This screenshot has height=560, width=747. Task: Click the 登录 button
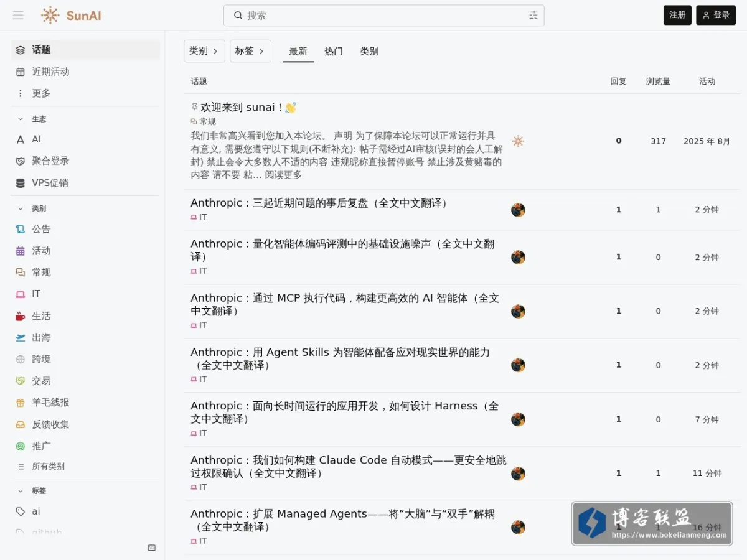716,15
